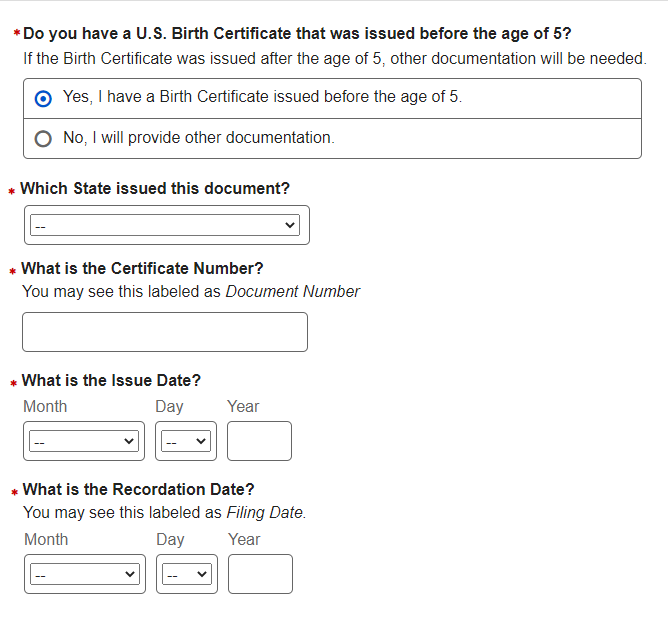Click the Certificate Number text field

(165, 332)
